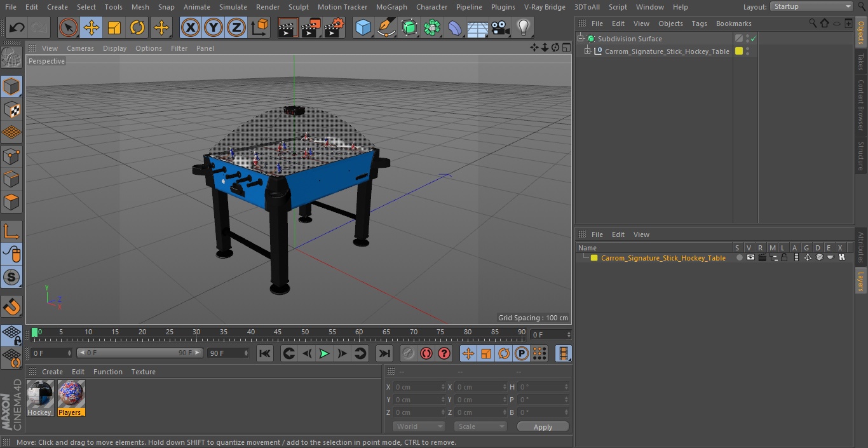Toggle Subdivision Surface enabled checkmark
Viewport: 868px width, 448px height.
754,39
